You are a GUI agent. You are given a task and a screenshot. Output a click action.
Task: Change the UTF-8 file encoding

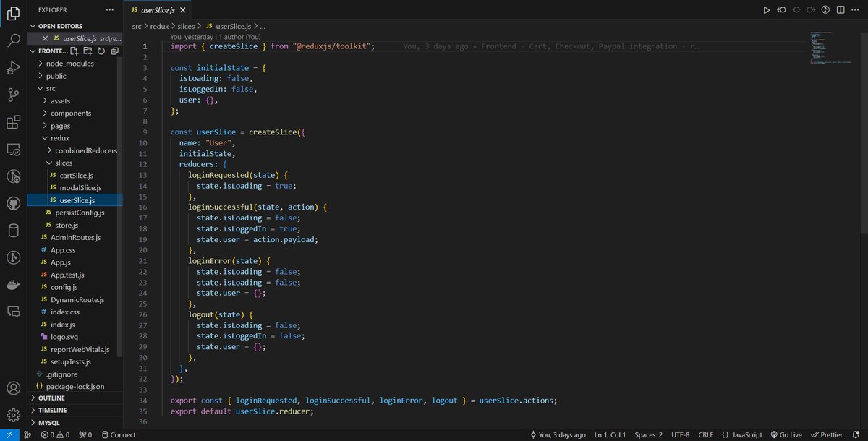click(681, 434)
